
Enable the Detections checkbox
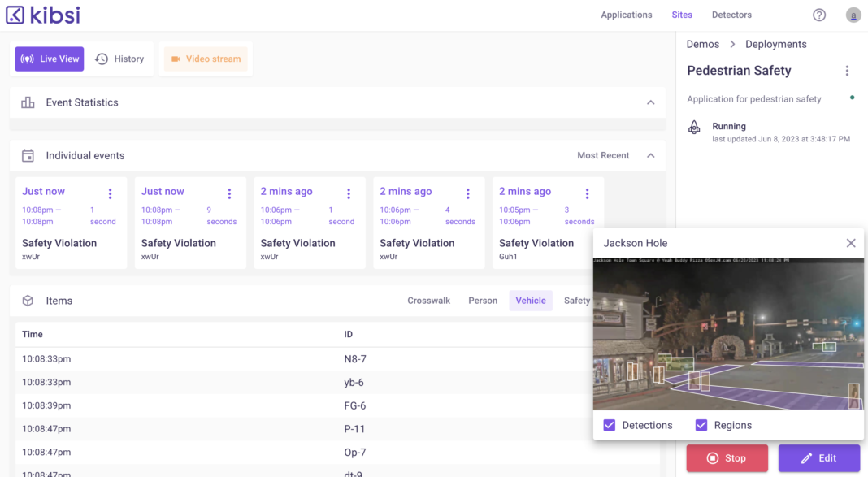(x=609, y=424)
